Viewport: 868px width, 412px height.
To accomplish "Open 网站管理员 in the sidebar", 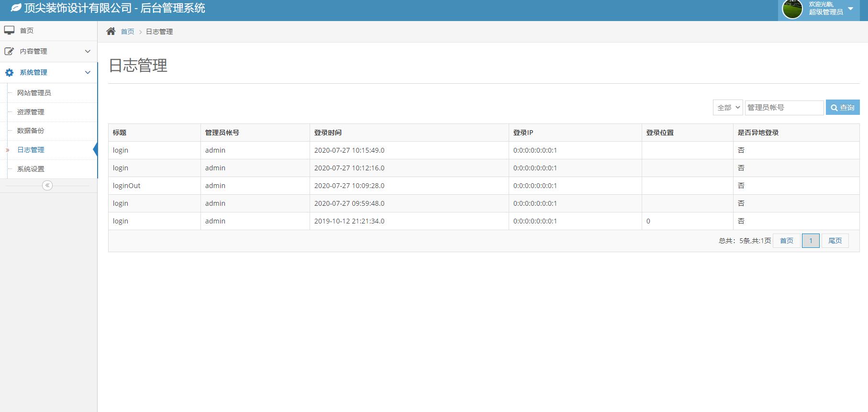I will point(34,93).
